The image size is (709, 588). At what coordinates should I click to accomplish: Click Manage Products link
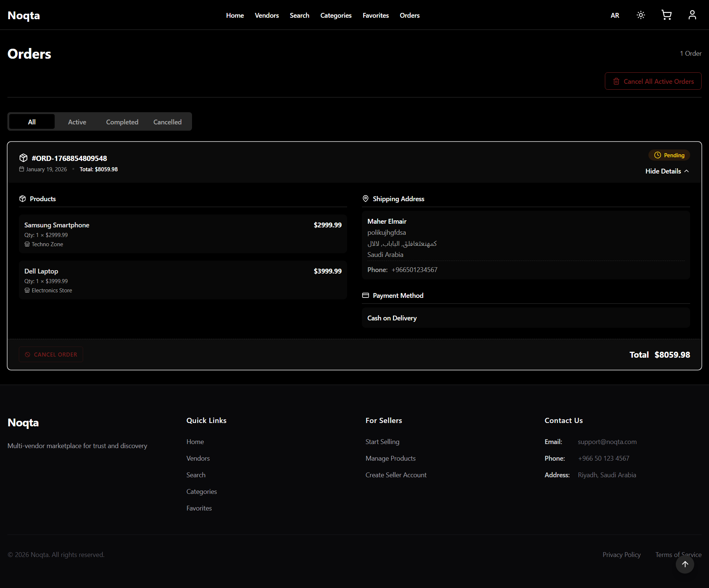(x=391, y=458)
